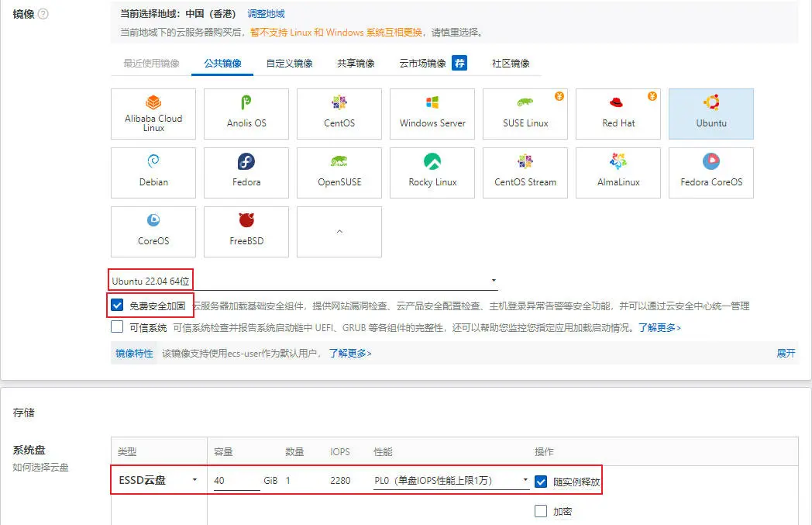The height and width of the screenshot is (525, 812).
Task: Enable the 加密 checkbox
Action: [x=541, y=511]
